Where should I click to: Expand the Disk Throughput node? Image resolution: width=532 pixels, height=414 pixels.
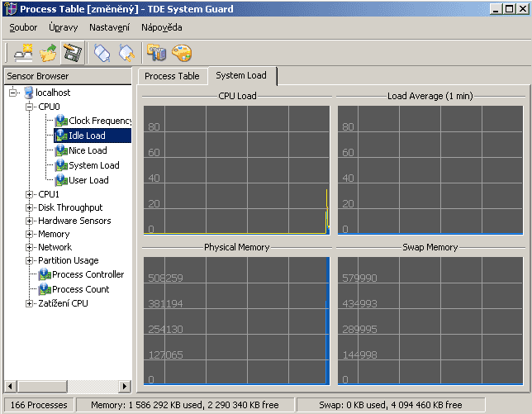[x=31, y=207]
